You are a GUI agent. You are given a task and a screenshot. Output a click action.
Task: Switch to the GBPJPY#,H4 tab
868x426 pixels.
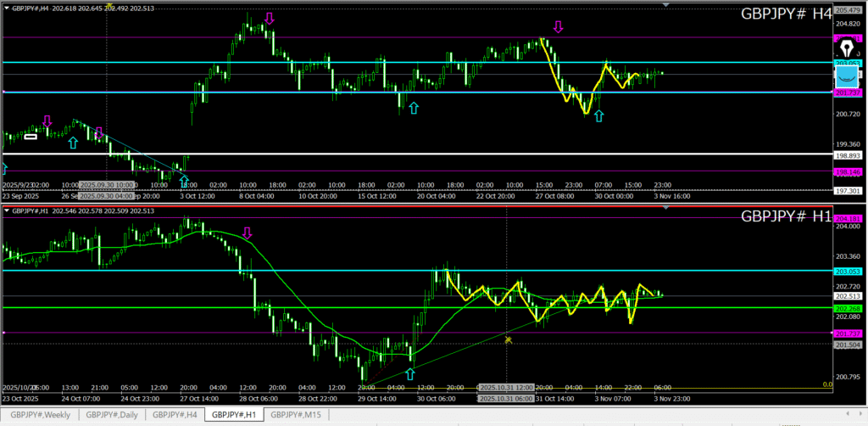point(175,415)
